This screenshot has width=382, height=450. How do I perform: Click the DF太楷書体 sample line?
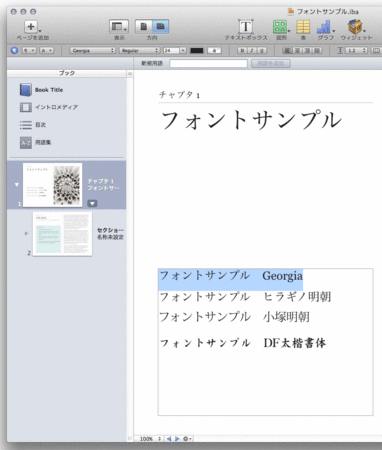click(243, 343)
